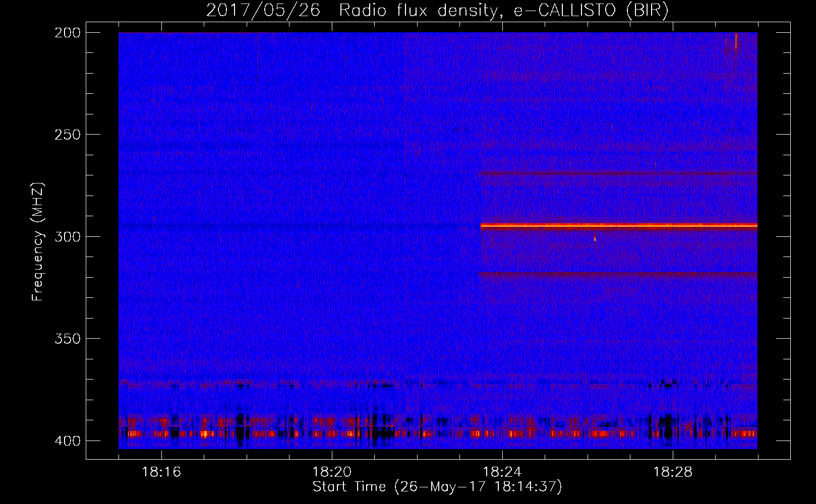This screenshot has height=504, width=816.
Task: Click the 18:28 time tick label
Action: pyautogui.click(x=673, y=472)
